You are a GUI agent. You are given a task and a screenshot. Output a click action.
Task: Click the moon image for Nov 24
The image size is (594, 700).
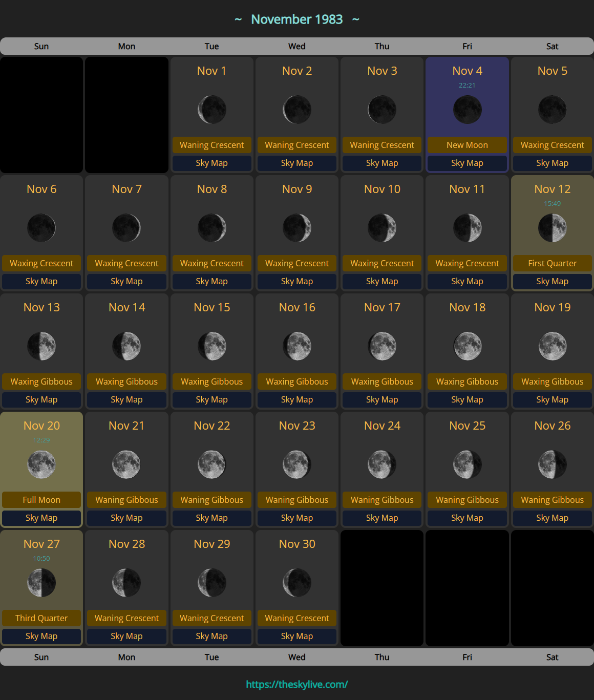point(382,464)
